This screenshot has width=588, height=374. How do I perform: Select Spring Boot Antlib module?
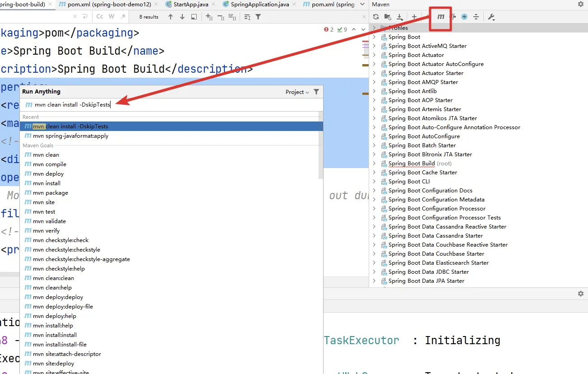pyautogui.click(x=412, y=91)
